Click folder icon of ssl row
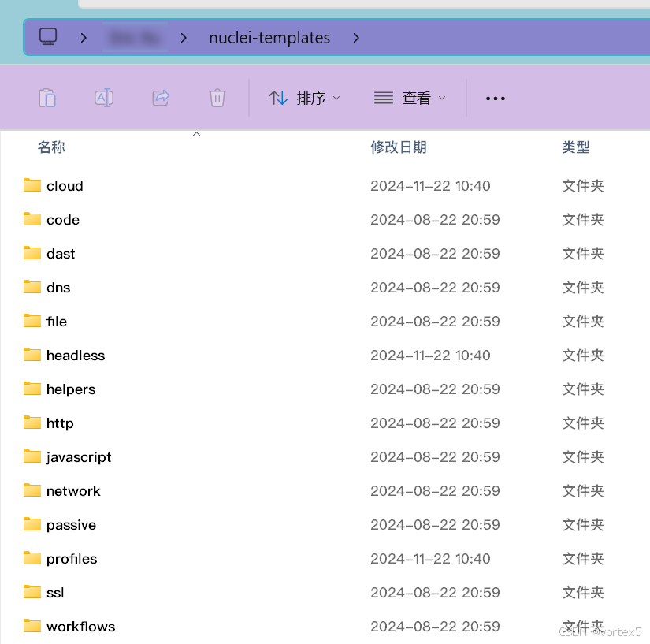The height and width of the screenshot is (644, 650). coord(32,592)
